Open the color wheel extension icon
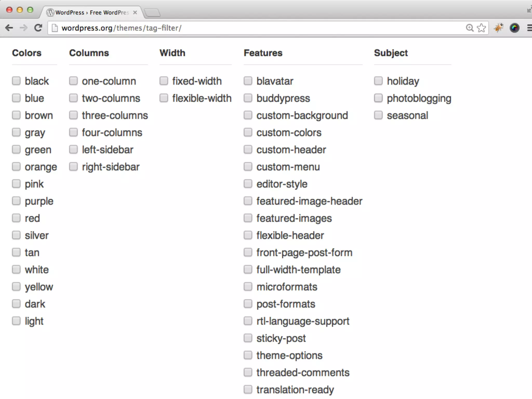Screen dimensions: 532x399 point(514,28)
